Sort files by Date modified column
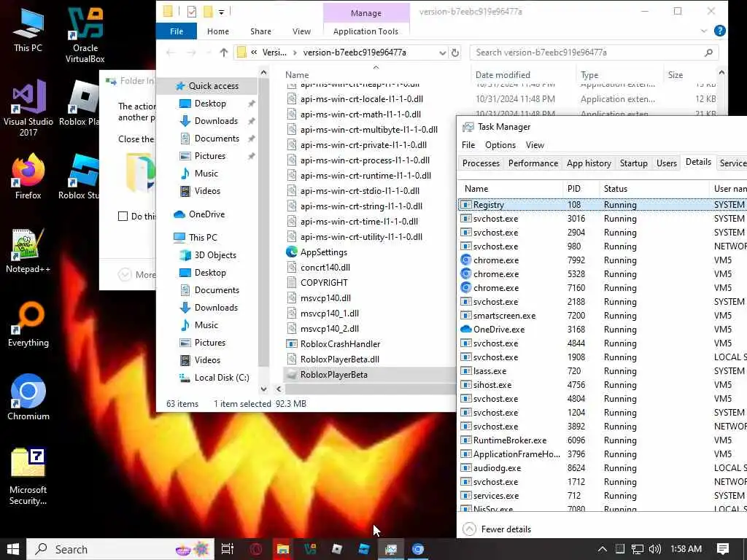The height and width of the screenshot is (560, 747). 522,75
